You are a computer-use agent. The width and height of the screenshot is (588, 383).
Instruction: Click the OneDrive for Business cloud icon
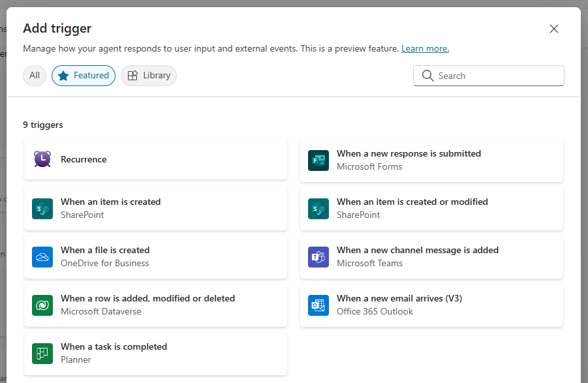(42, 257)
